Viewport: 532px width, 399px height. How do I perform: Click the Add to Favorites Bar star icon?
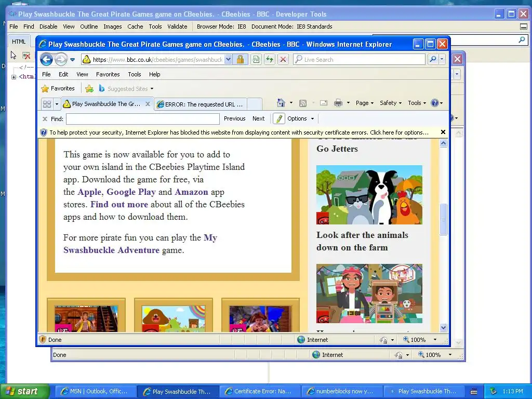point(89,88)
